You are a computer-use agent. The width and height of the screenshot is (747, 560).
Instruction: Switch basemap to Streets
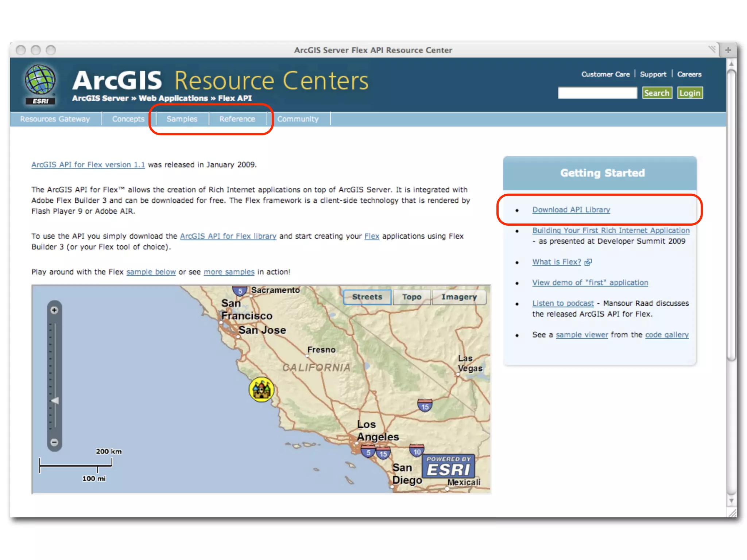tap(367, 297)
